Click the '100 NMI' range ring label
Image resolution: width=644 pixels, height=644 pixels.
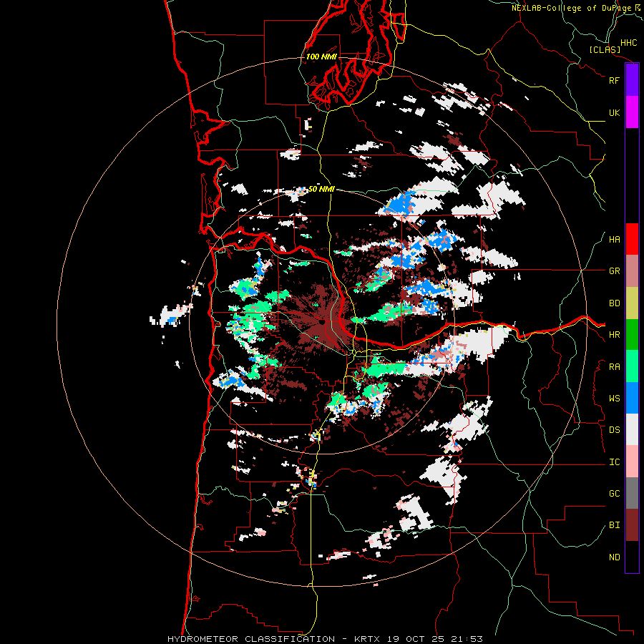[321, 57]
